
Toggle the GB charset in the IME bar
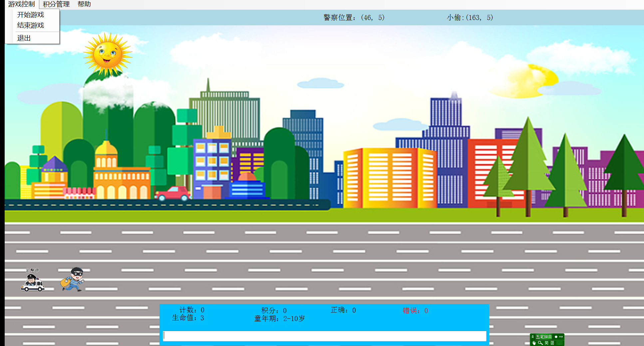click(x=552, y=343)
